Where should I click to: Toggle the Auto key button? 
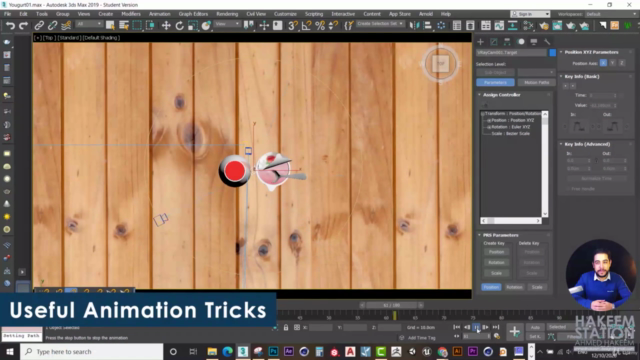click(x=535, y=327)
